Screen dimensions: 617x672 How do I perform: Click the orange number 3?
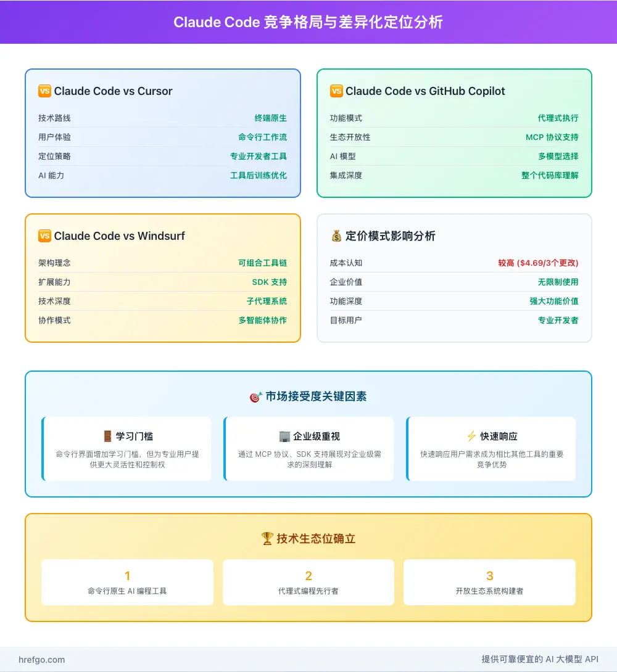tap(490, 576)
